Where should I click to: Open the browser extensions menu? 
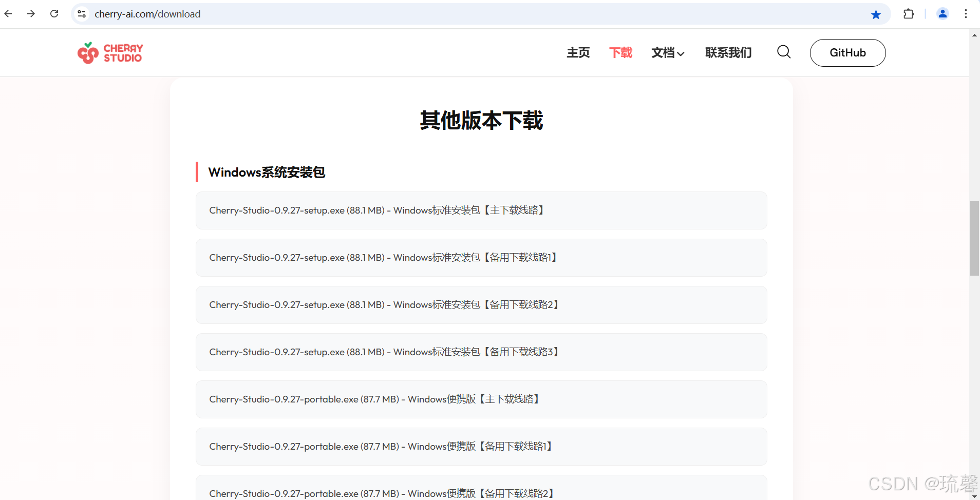(909, 14)
